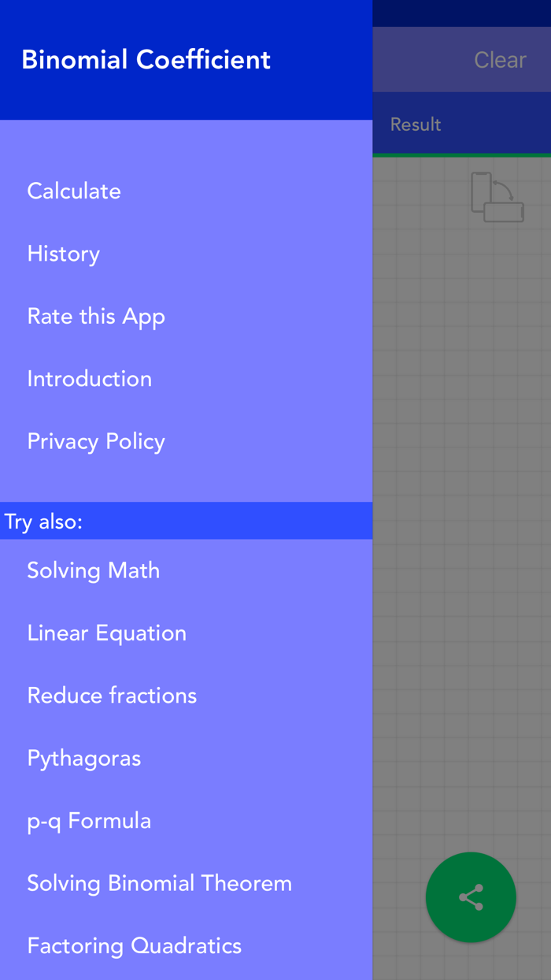Open the Calculate section

pyautogui.click(x=74, y=191)
